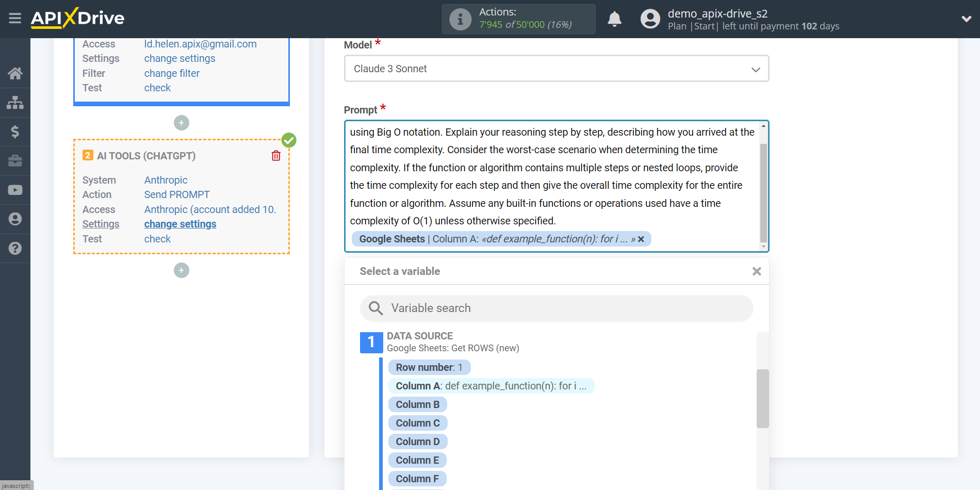980x490 pixels.
Task: Click Anthropic account access link
Action: click(x=210, y=209)
